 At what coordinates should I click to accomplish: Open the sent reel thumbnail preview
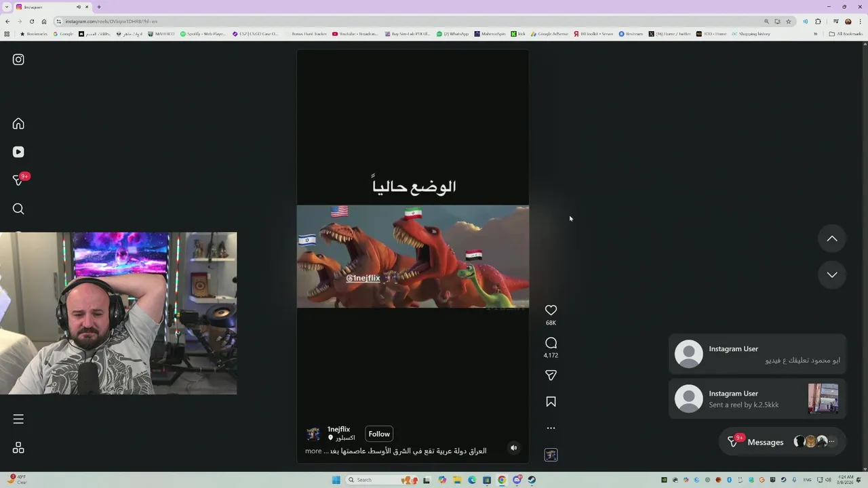[823, 399]
